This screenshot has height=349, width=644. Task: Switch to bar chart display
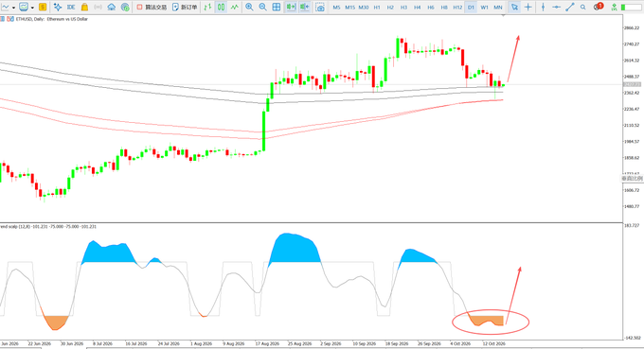point(207,7)
